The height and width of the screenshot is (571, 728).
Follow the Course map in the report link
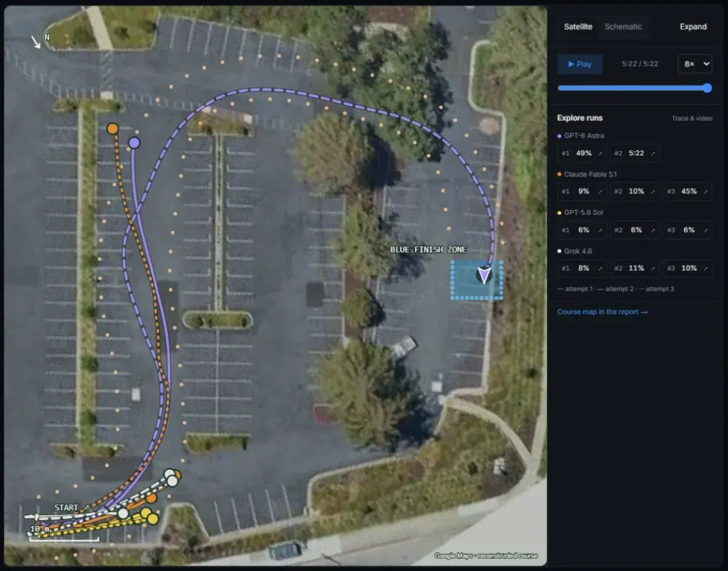point(602,312)
